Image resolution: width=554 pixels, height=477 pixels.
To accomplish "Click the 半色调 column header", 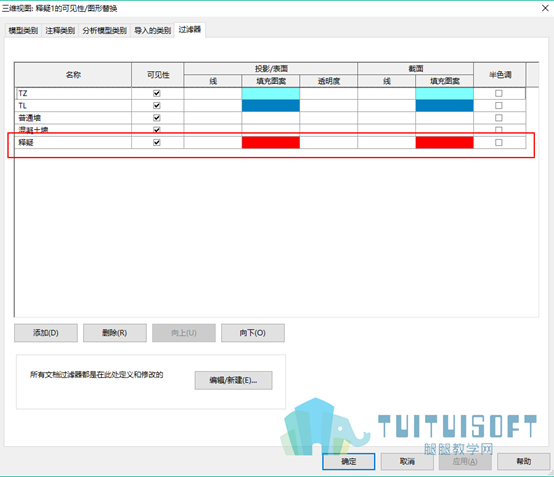I will click(x=500, y=75).
